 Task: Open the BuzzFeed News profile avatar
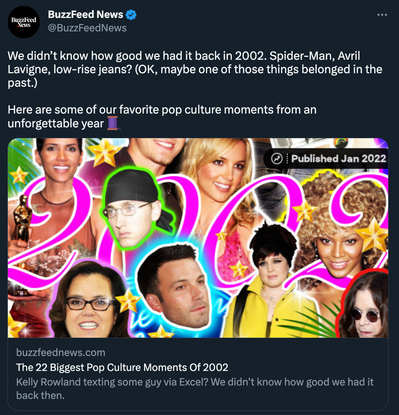(24, 22)
